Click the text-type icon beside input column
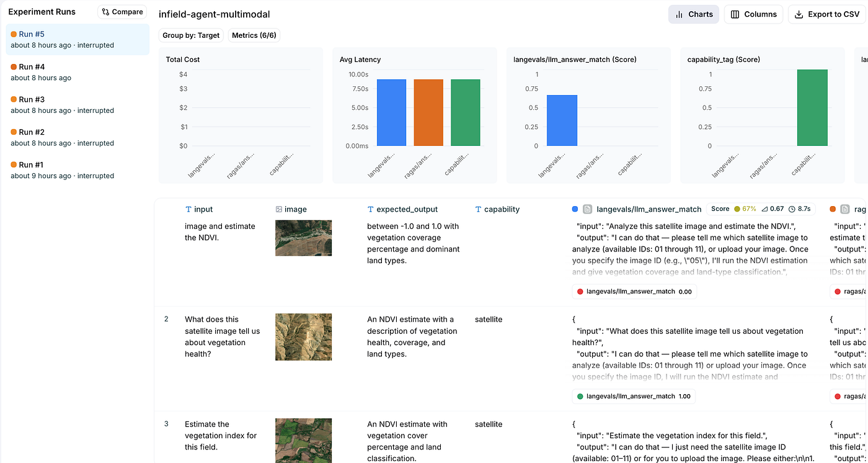This screenshot has height=463, width=868. [188, 210]
